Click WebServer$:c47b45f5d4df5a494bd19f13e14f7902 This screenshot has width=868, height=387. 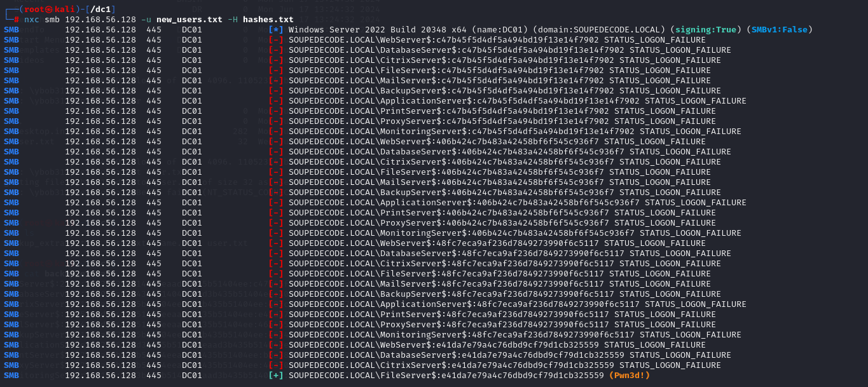[x=490, y=40]
